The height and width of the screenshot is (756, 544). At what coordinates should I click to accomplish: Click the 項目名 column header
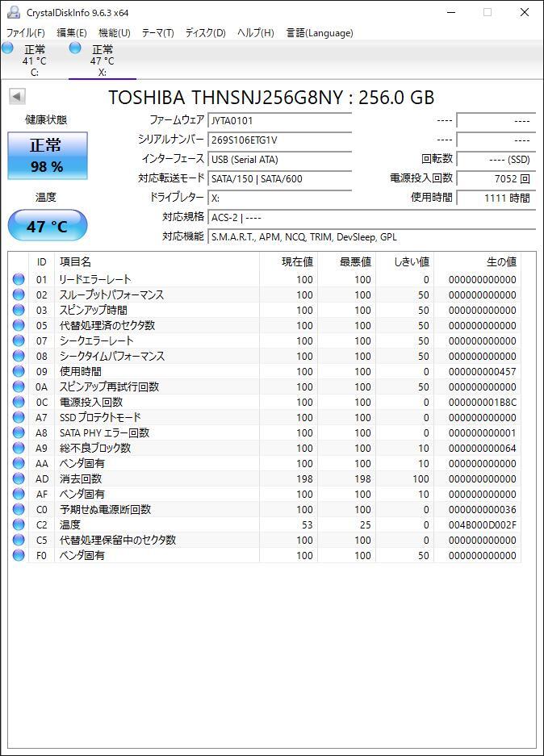pyautogui.click(x=157, y=261)
